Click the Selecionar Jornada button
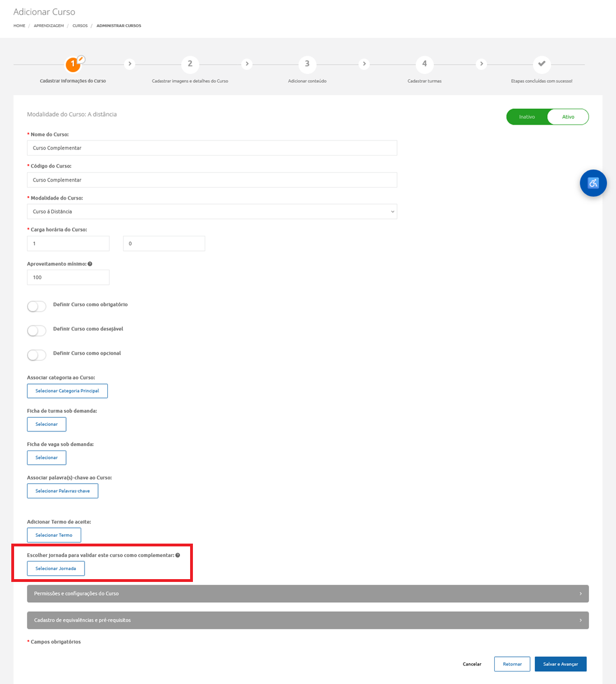The height and width of the screenshot is (684, 616). (x=56, y=568)
